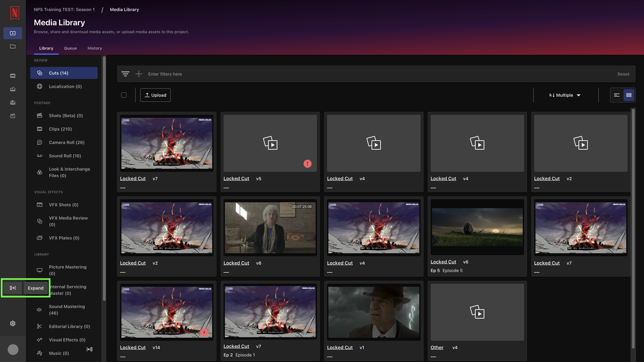
Task: Click the Localization globe icon
Action: point(40,86)
